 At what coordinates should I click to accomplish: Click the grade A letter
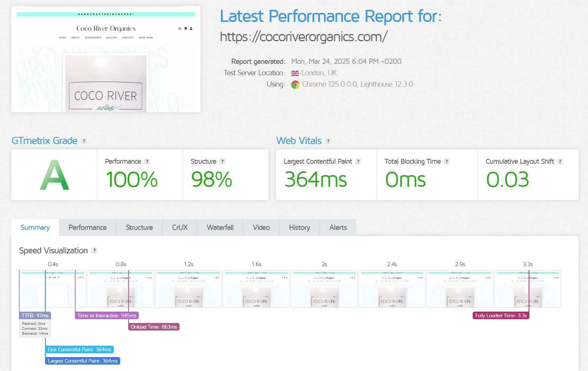54,175
